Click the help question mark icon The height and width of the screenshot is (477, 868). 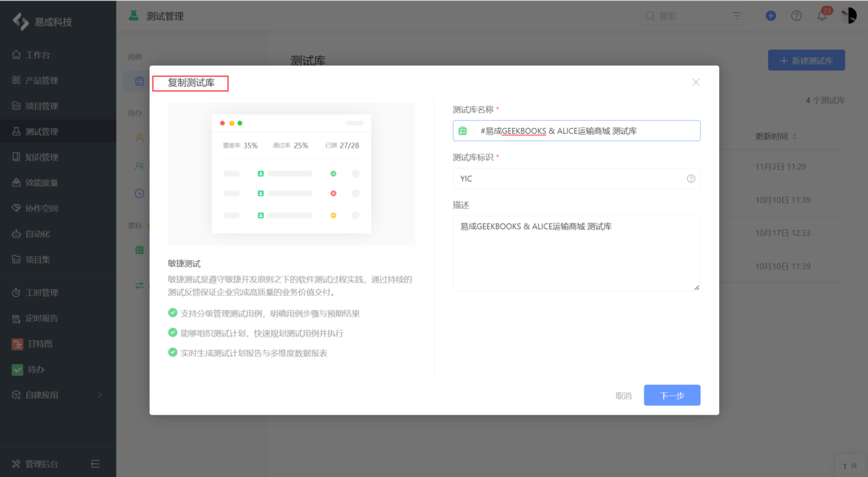(x=796, y=15)
